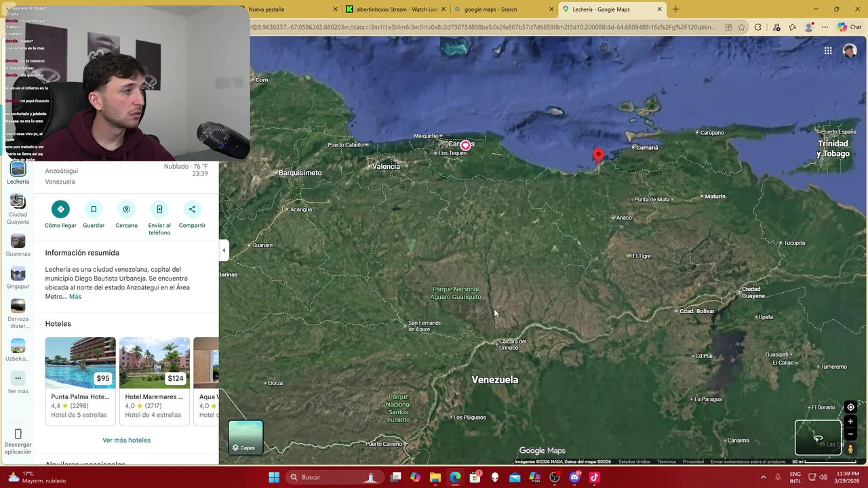Expand description with Más link
868x488 pixels.
(75, 296)
